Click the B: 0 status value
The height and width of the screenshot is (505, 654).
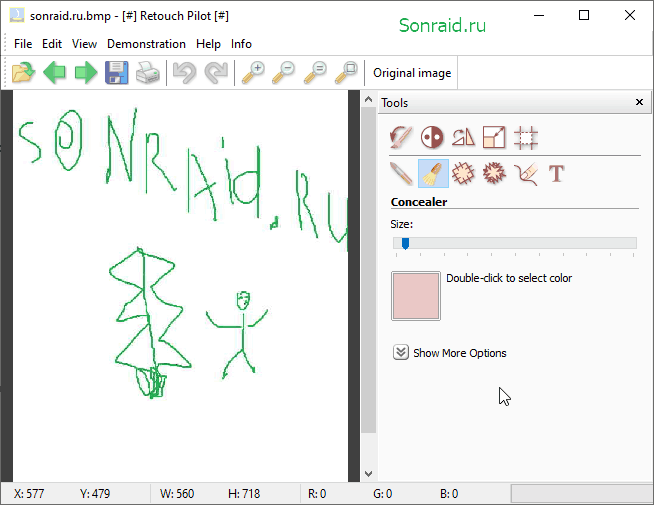[x=449, y=494]
